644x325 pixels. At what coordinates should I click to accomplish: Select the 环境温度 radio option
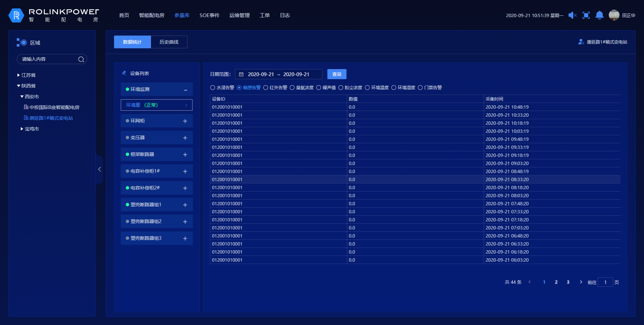point(367,88)
